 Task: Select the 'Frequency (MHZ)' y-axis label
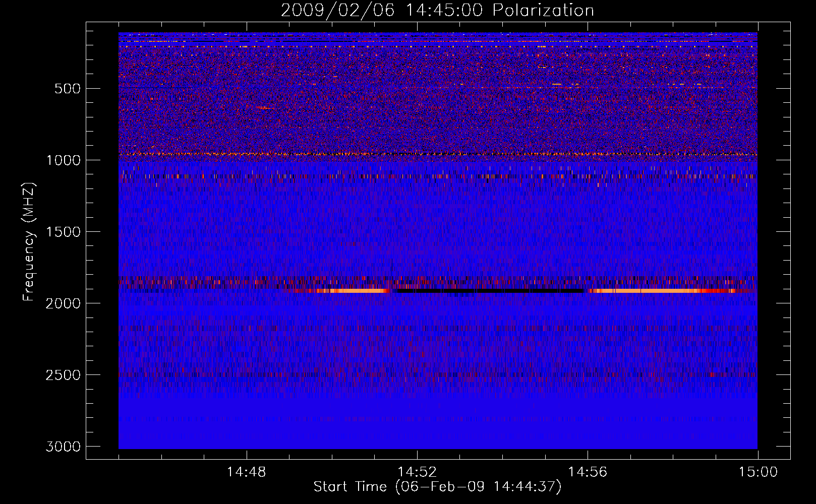pos(29,242)
